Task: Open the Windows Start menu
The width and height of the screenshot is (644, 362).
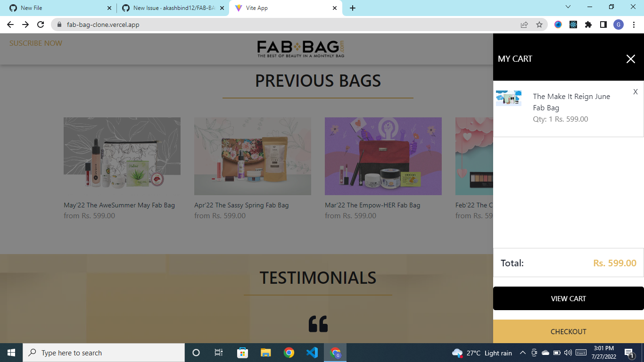Action: point(11,353)
